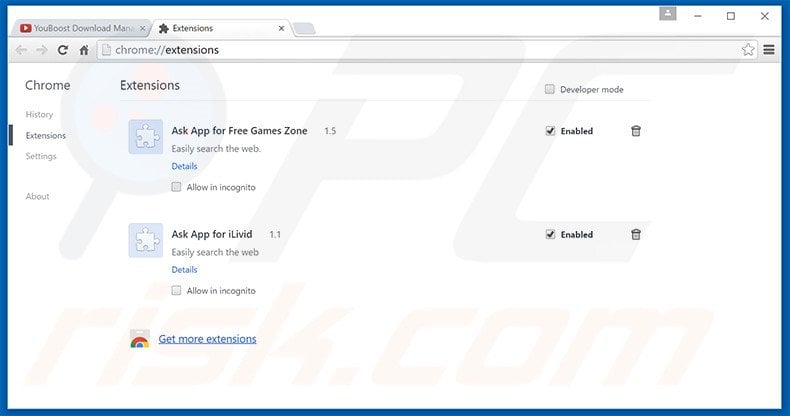The height and width of the screenshot is (416, 790).
Task: Click the browser back arrow
Action: click(x=21, y=50)
